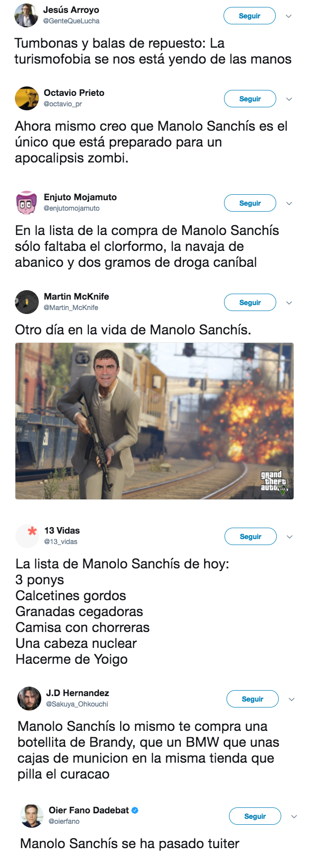Open chevron menu on J.D Hernandez's tweet

(x=292, y=700)
